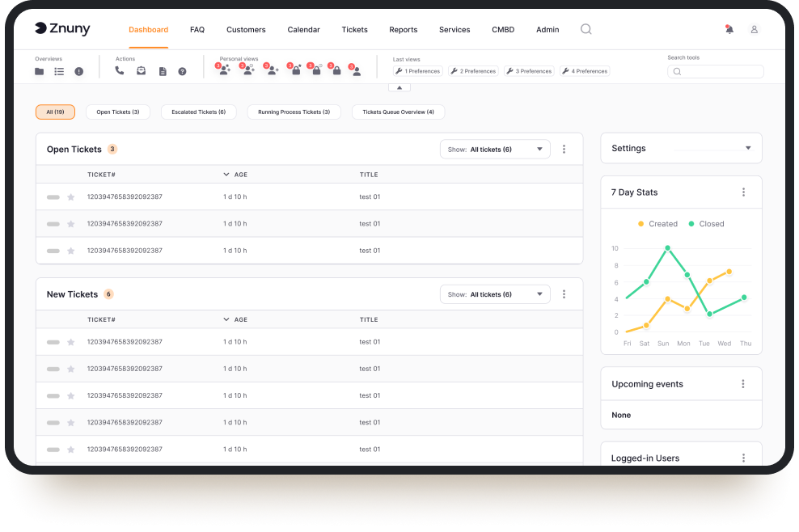Open the Show dropdown in Open Tickets
799x532 pixels.
495,150
